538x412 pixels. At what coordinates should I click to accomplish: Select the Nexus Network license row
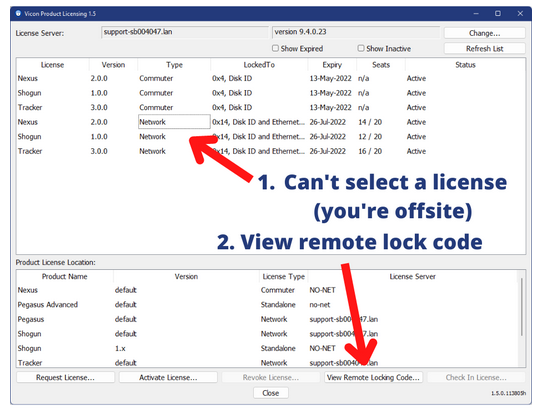pos(271,122)
